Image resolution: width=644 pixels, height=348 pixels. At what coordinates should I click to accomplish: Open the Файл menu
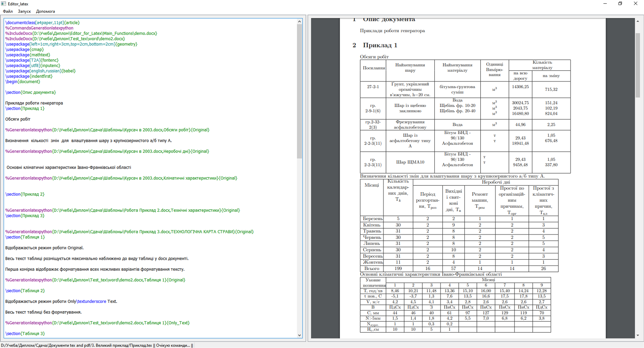[8, 11]
